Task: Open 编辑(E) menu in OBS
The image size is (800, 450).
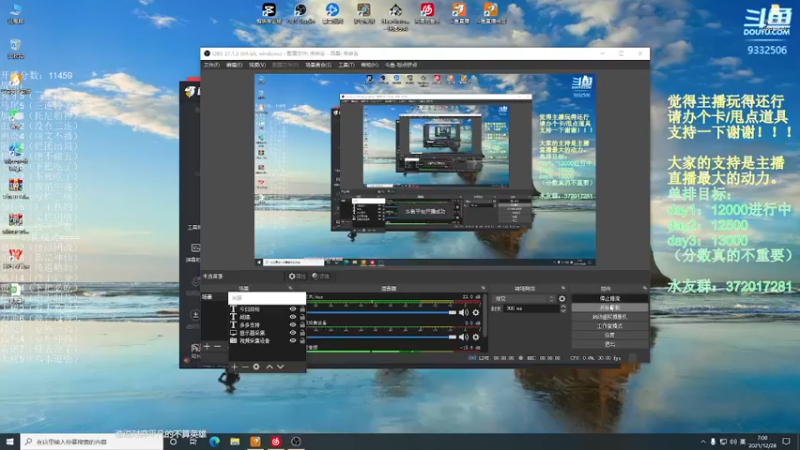Action: pos(234,65)
